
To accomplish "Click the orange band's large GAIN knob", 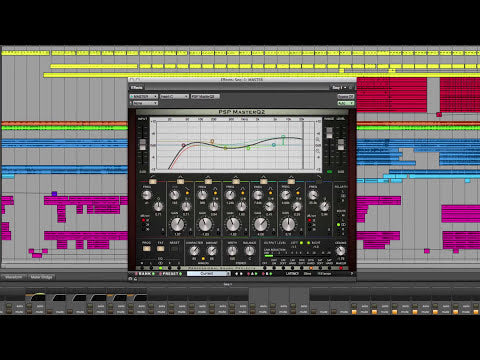I will coord(177,224).
